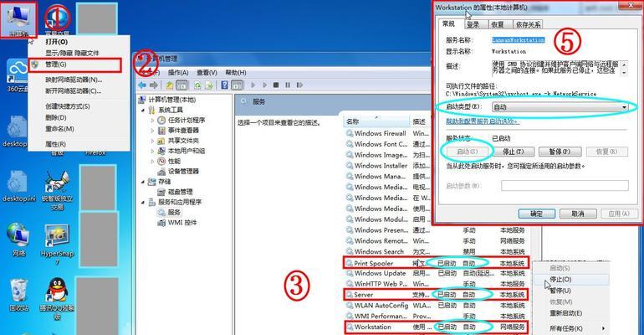Click the 确定 button
644x335 pixels.
click(x=536, y=214)
